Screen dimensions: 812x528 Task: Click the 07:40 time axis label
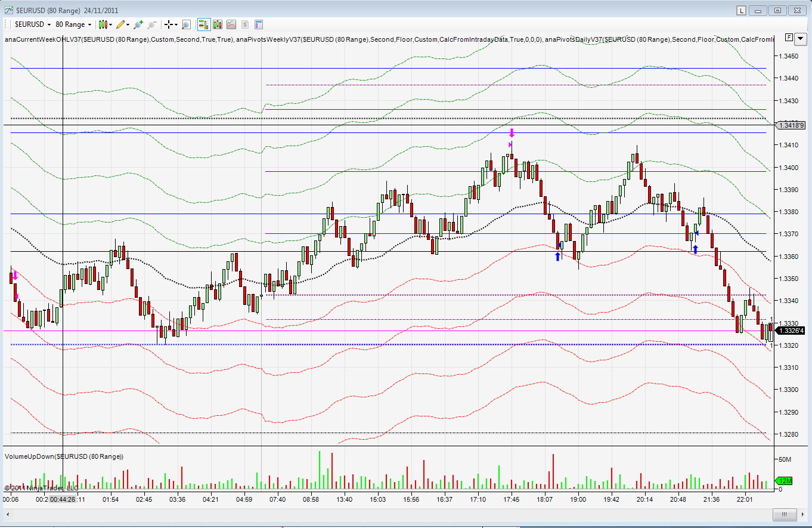coord(278,499)
